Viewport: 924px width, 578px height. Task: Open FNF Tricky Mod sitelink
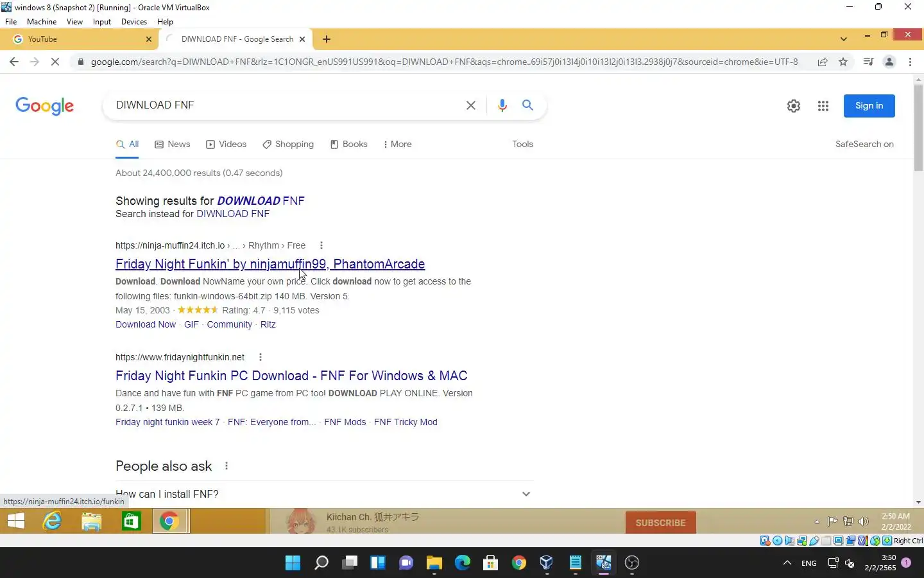click(406, 422)
